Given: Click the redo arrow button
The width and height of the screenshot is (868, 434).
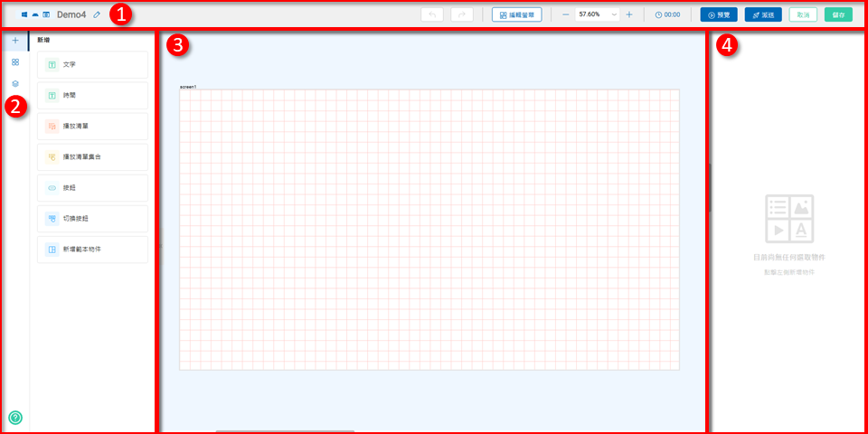Looking at the screenshot, I should click(462, 15).
